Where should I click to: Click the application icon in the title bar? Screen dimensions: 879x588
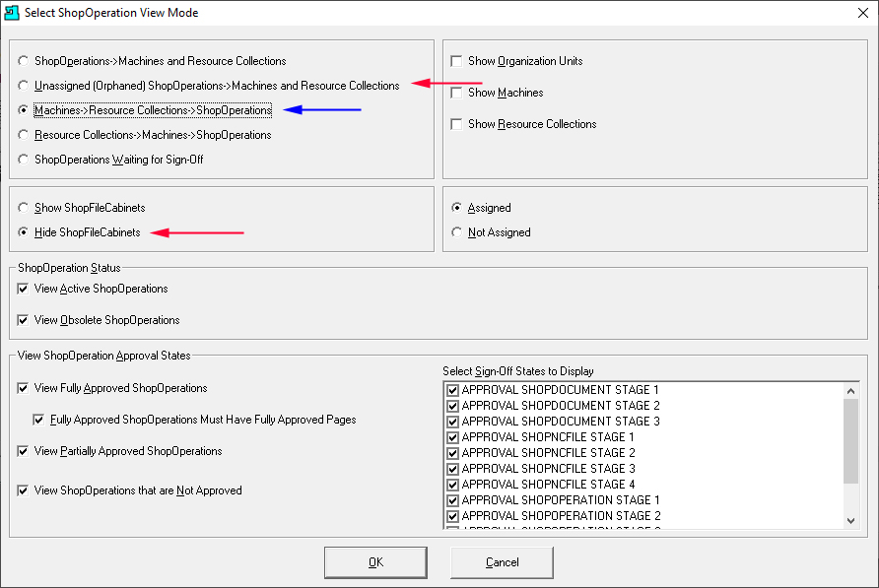pyautogui.click(x=11, y=13)
